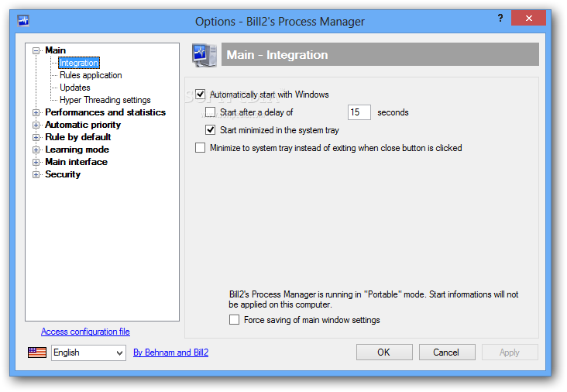Image resolution: width=567 pixels, height=392 pixels.
Task: Select Hyper Threading settings item
Action: coord(105,100)
